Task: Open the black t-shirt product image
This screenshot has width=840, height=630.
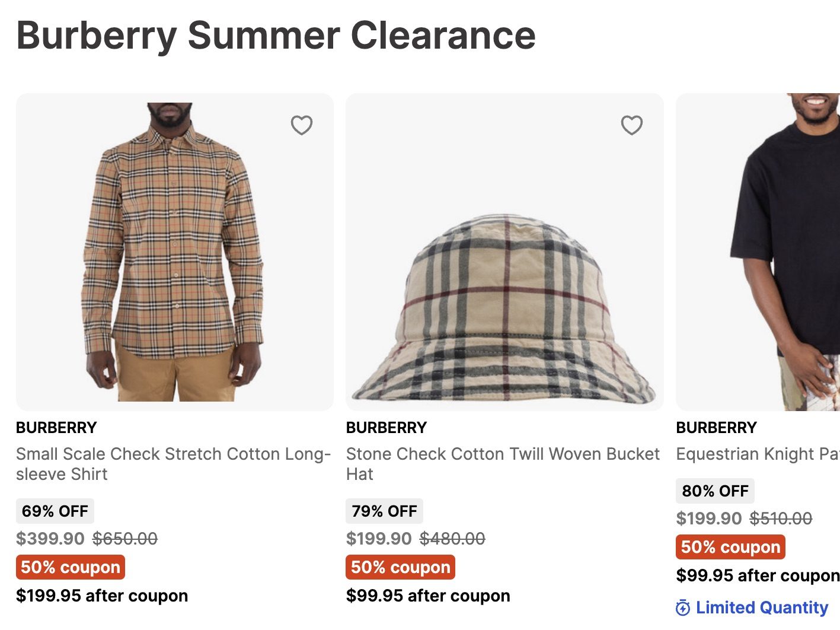Action: pos(771,252)
